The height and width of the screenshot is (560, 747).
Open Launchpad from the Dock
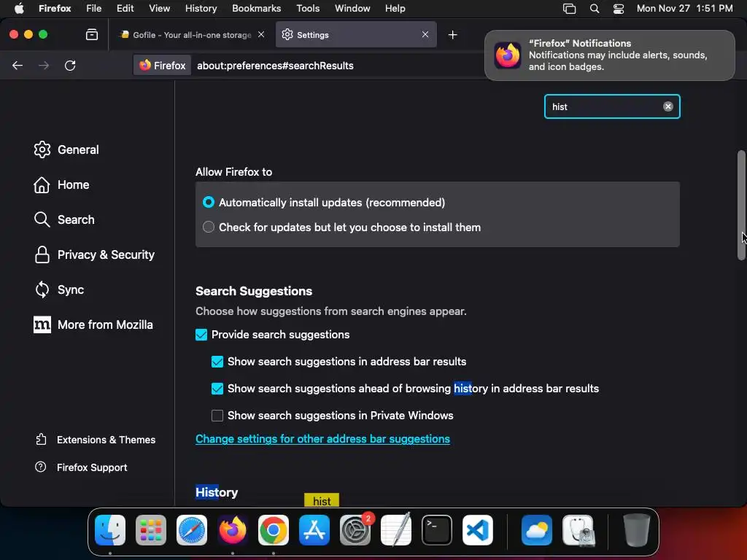click(x=151, y=530)
